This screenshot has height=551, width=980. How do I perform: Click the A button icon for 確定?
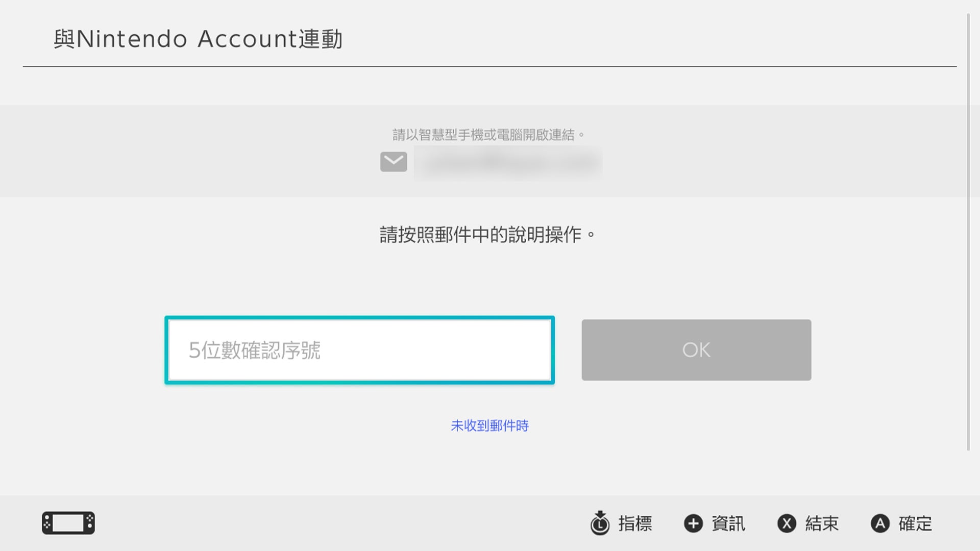click(880, 523)
